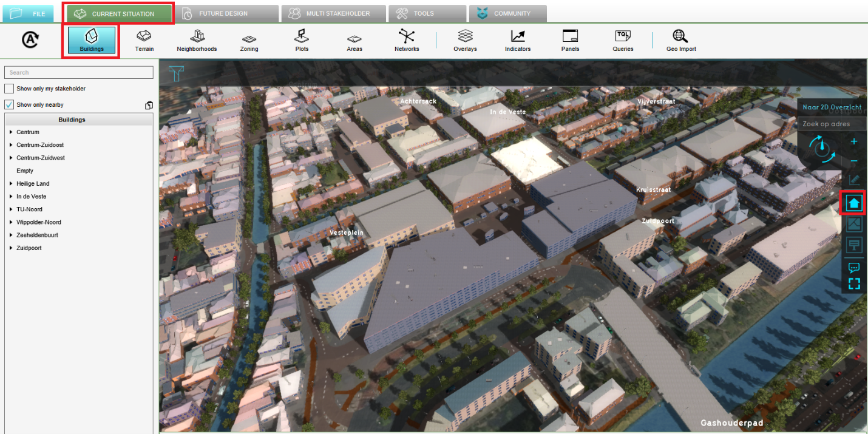Image resolution: width=868 pixels, height=434 pixels.
Task: Expand the TU-Noord building group
Action: click(x=11, y=209)
